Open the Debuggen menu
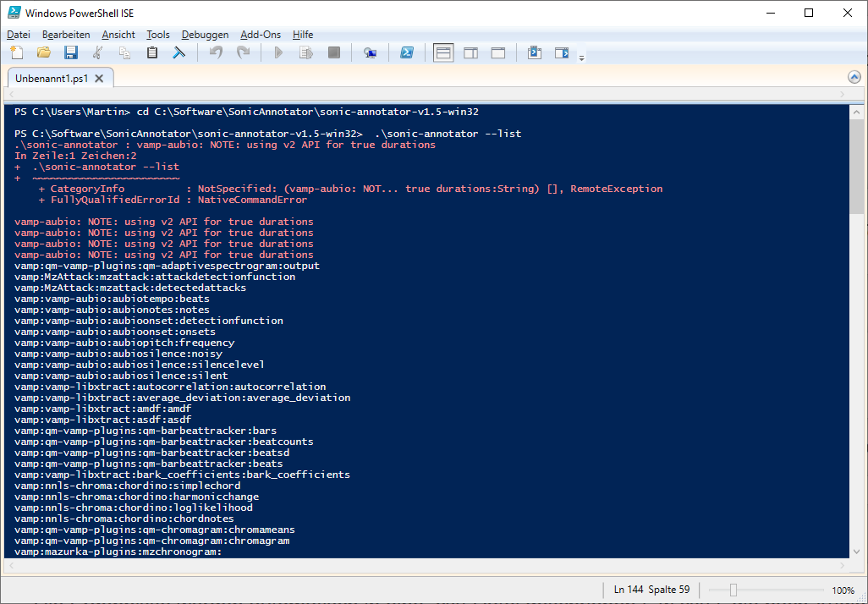Screen dimensions: 868x604 (204, 35)
